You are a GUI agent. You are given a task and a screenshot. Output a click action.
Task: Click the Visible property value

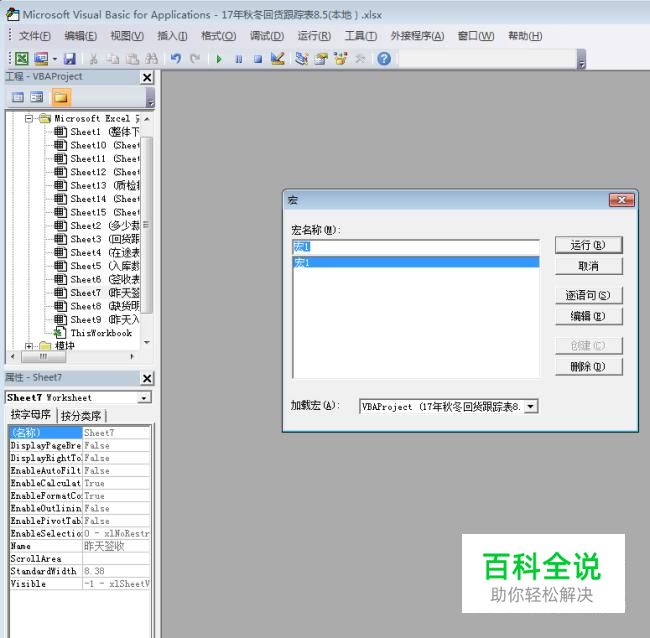tap(116, 584)
